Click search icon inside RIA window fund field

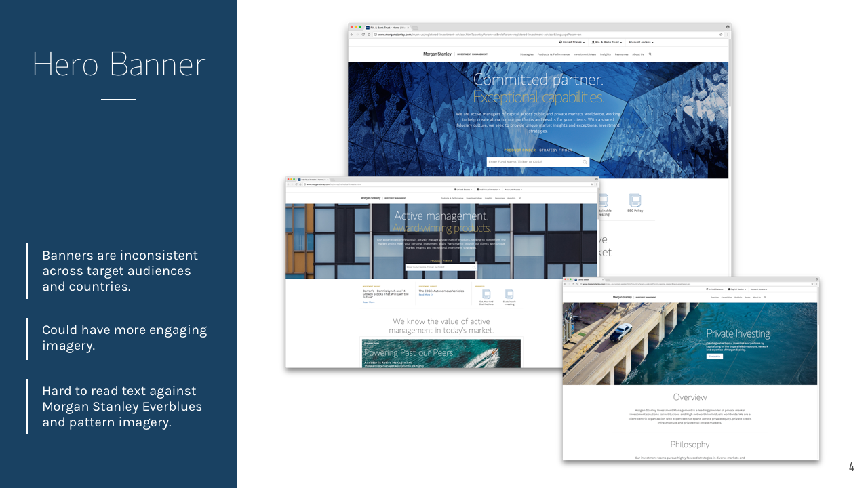coord(585,162)
